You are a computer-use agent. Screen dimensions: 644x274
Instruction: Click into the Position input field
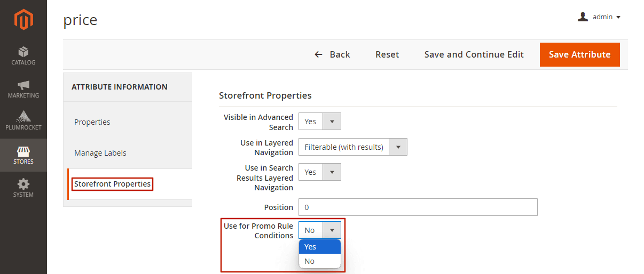click(418, 207)
